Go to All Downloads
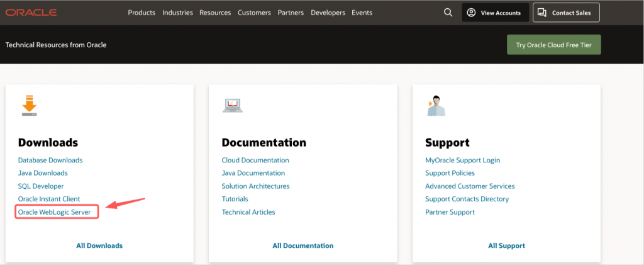 pos(99,245)
